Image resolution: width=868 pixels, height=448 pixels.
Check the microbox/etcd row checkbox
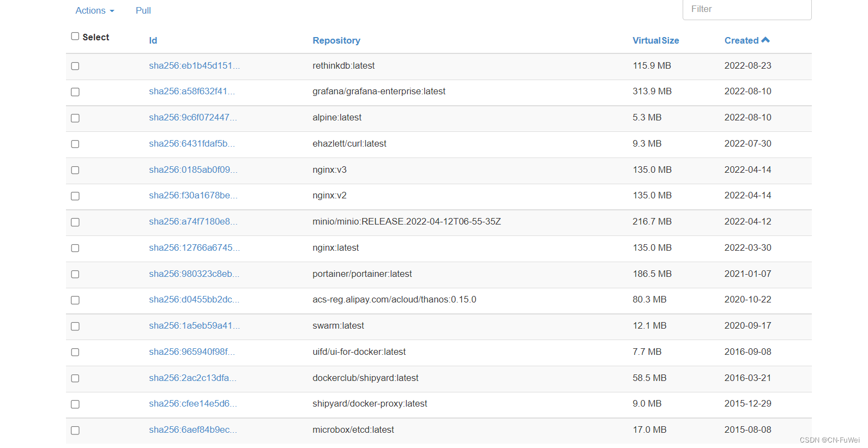[75, 431]
